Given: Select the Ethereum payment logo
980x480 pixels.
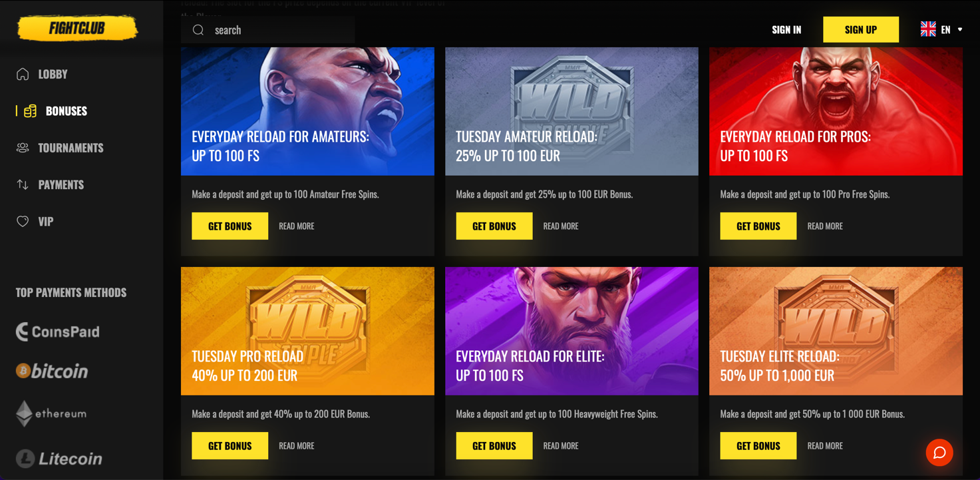Looking at the screenshot, I should (51, 413).
